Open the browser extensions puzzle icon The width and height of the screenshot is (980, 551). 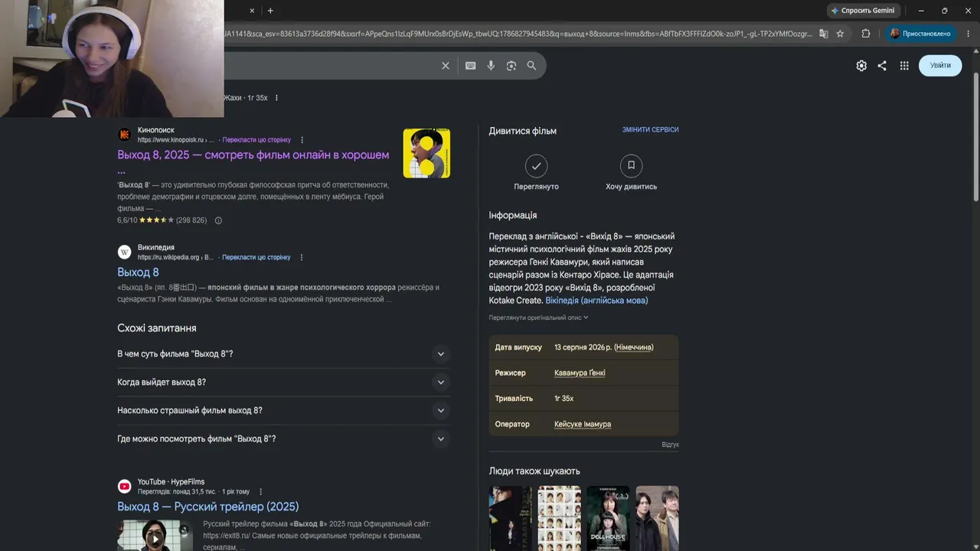(x=866, y=34)
